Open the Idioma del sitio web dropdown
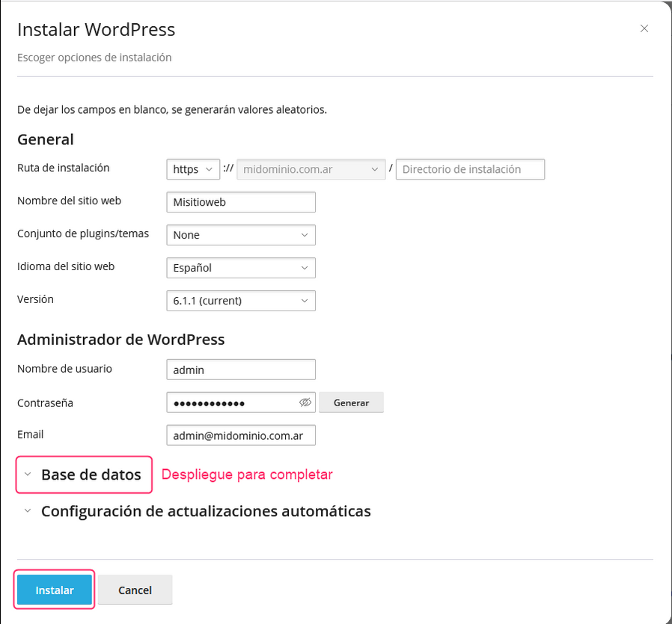This screenshot has width=672, height=624. tap(241, 268)
